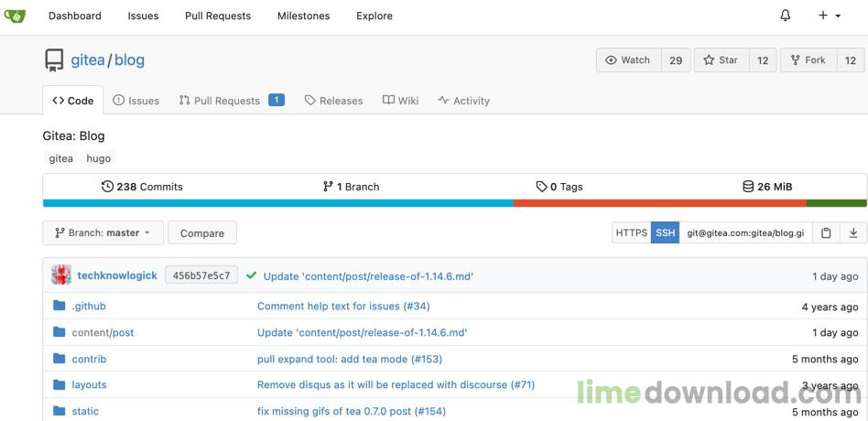Open commit 'pull expand tool: add tea mode'
This screenshot has height=421, width=868.
tap(350, 359)
